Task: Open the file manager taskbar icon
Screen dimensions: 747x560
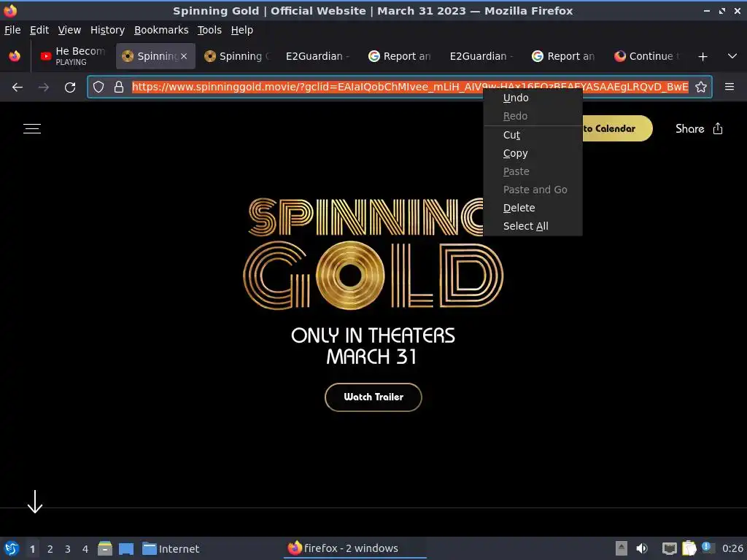Action: pos(105,548)
